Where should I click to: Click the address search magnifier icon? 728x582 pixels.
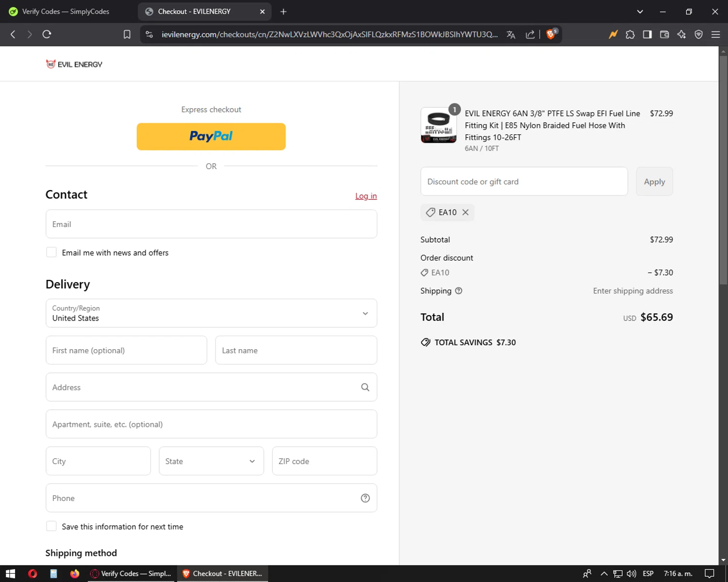[x=365, y=387]
